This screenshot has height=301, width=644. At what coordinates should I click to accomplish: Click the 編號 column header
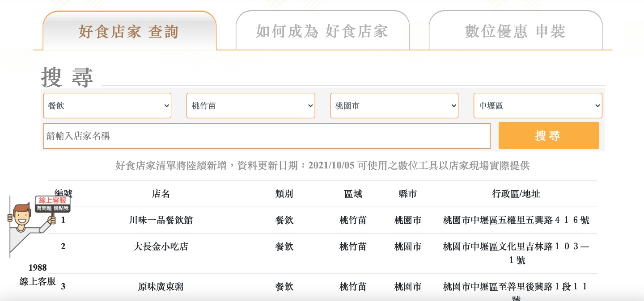[x=63, y=193]
